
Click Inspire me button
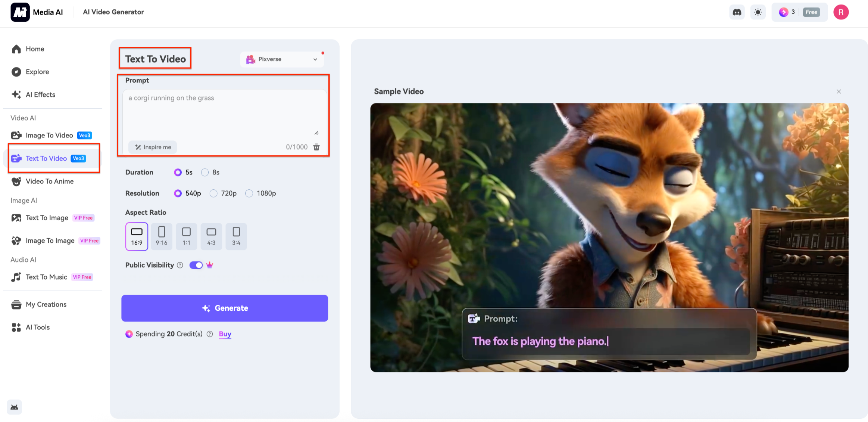pyautogui.click(x=153, y=147)
